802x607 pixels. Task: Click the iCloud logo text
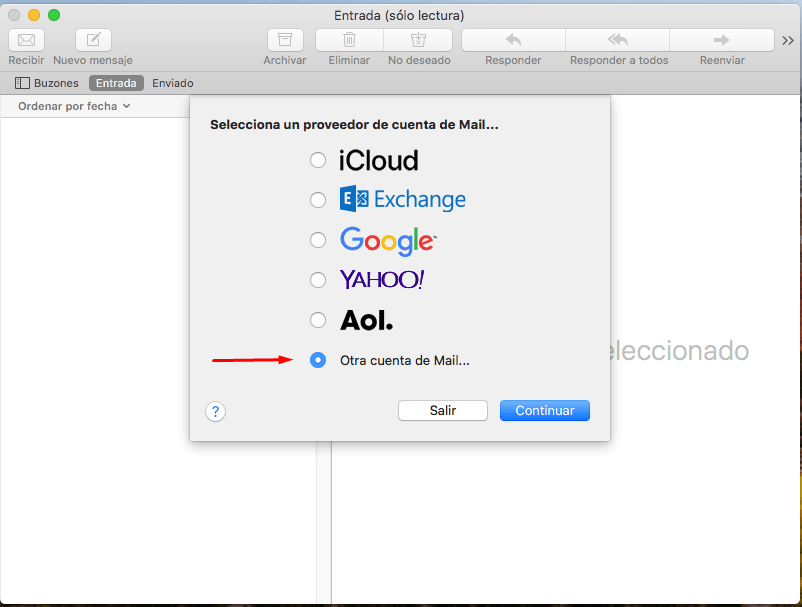378,161
